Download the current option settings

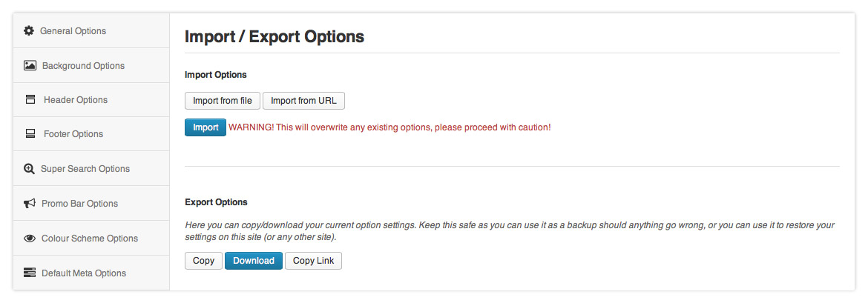tap(253, 261)
